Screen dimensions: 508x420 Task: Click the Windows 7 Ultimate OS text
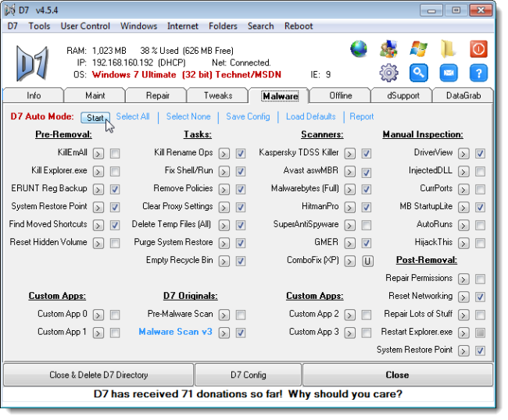click(x=186, y=75)
